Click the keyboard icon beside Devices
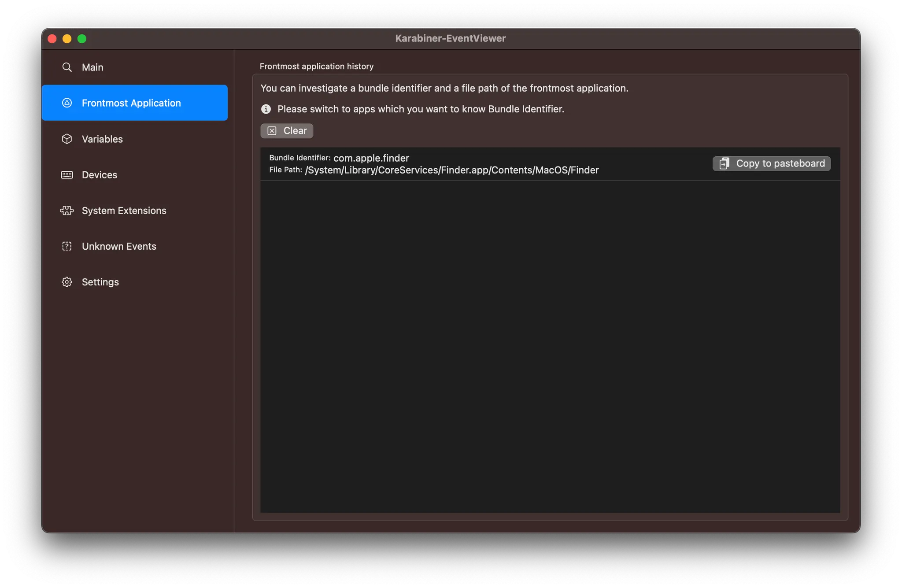The width and height of the screenshot is (902, 588). click(x=67, y=175)
